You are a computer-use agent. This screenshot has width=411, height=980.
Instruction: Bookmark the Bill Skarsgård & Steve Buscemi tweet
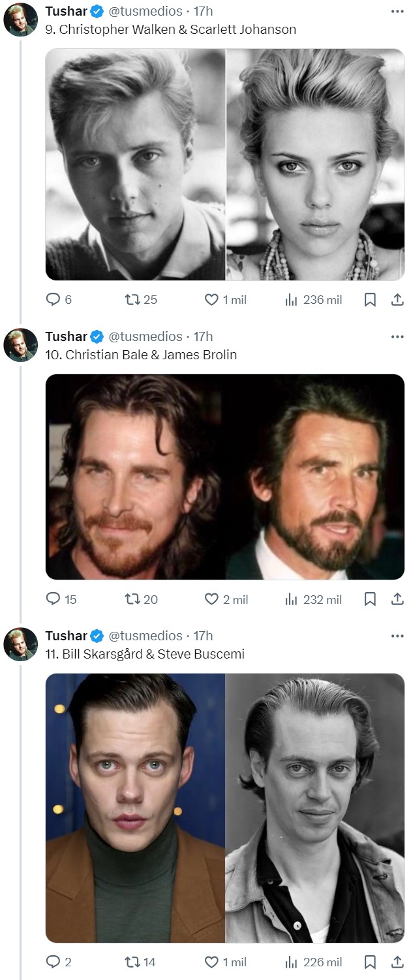click(x=370, y=962)
